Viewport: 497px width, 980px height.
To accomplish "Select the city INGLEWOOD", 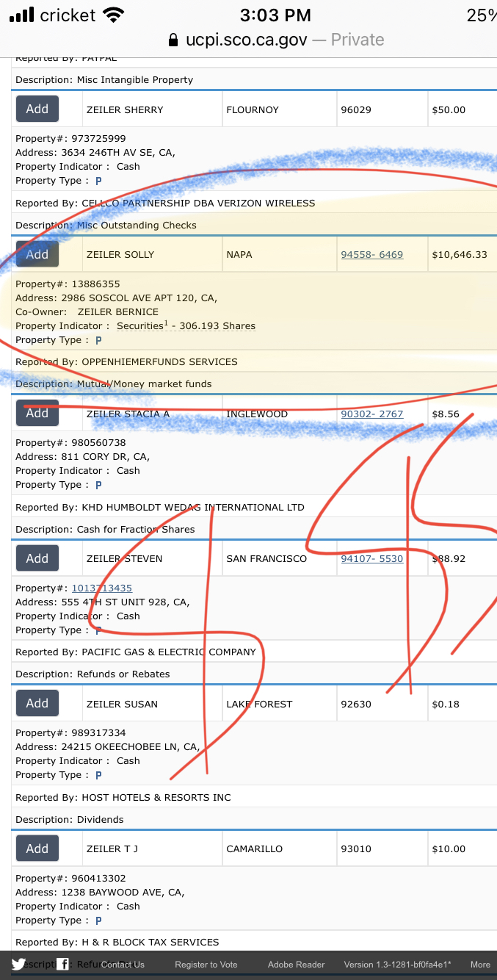I will [x=257, y=414].
